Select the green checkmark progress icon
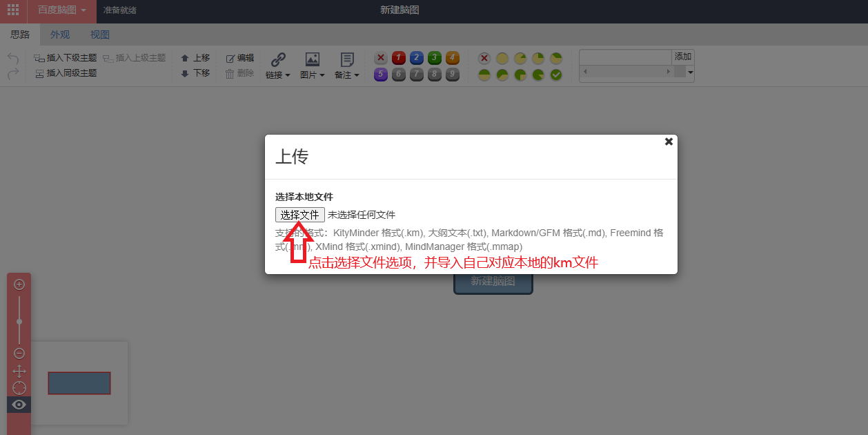The width and height of the screenshot is (868, 435). (555, 74)
